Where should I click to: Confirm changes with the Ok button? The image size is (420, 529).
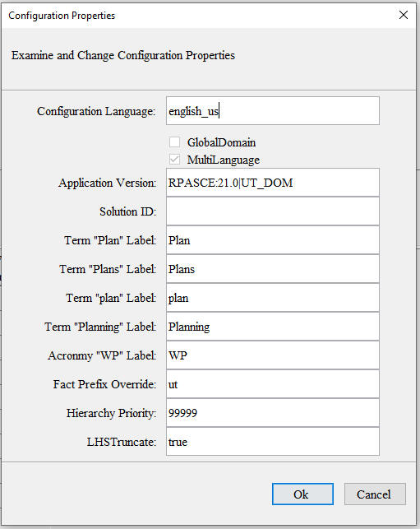click(x=302, y=494)
